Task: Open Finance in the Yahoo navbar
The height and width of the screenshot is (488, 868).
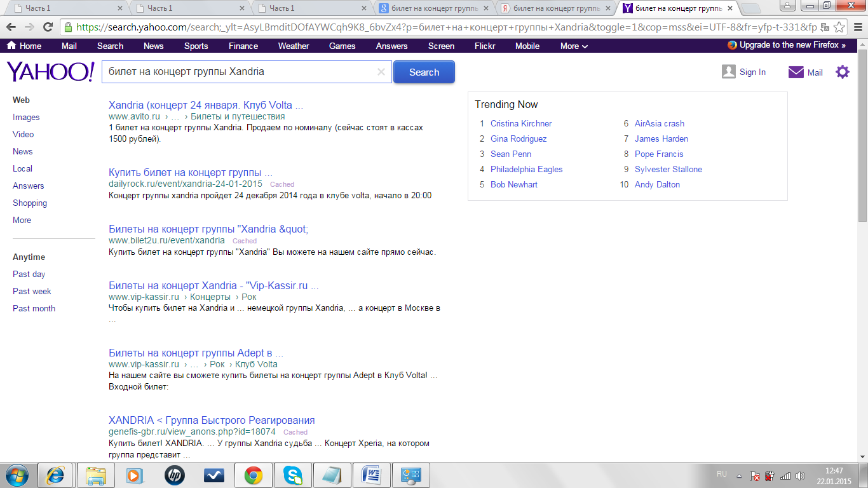Action: [x=243, y=46]
